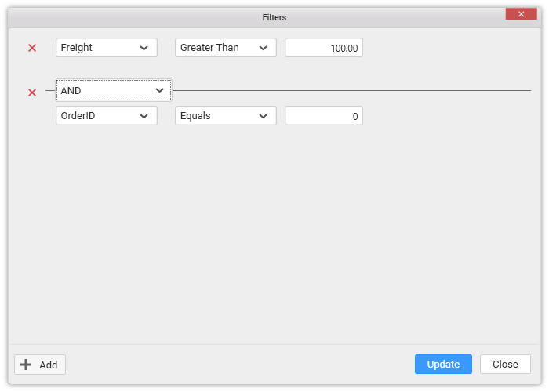The height and width of the screenshot is (392, 549).
Task: Focus the 100.00 value field
Action: 323,48
